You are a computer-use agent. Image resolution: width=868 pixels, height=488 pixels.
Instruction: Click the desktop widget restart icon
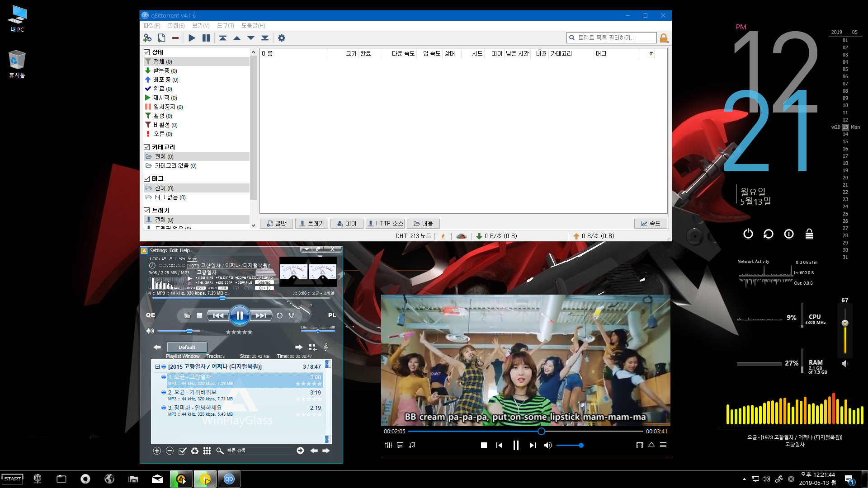coord(769,234)
